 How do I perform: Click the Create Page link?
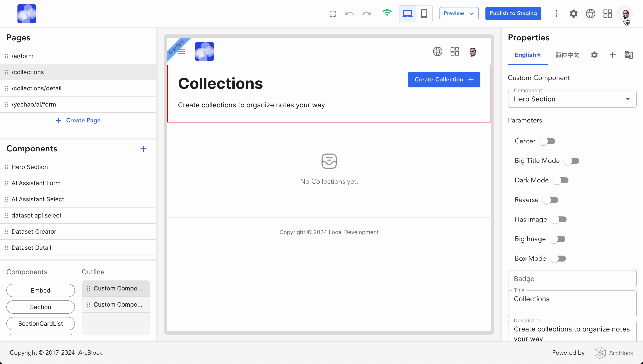click(x=78, y=120)
